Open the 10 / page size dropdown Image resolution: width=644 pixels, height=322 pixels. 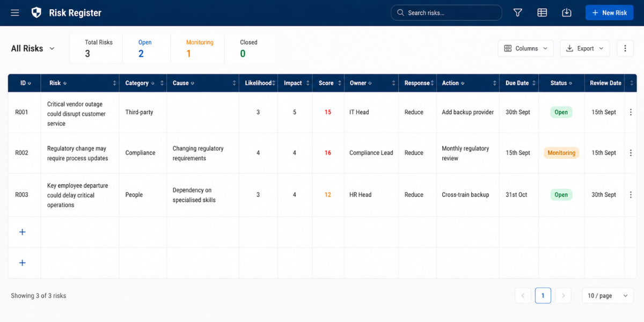[608, 296]
